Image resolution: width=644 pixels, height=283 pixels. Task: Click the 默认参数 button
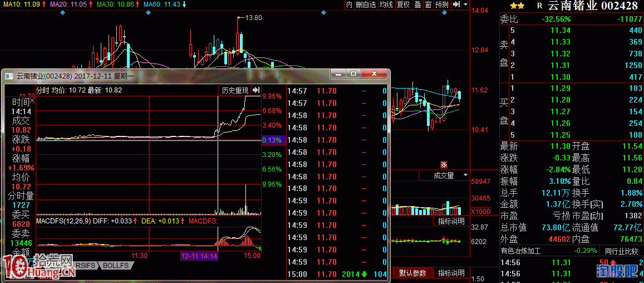(x=412, y=273)
